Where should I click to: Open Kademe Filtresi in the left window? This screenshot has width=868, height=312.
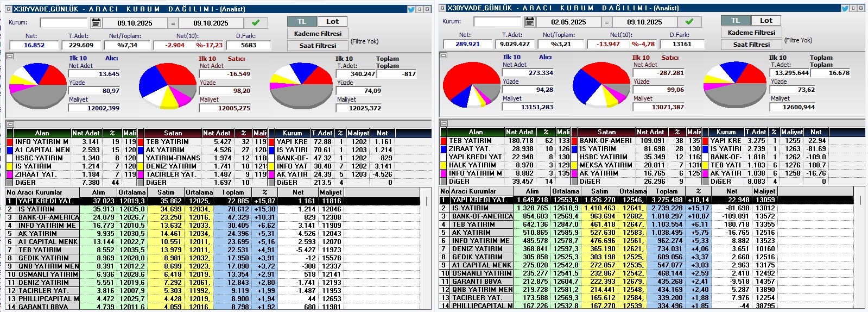pos(318,34)
